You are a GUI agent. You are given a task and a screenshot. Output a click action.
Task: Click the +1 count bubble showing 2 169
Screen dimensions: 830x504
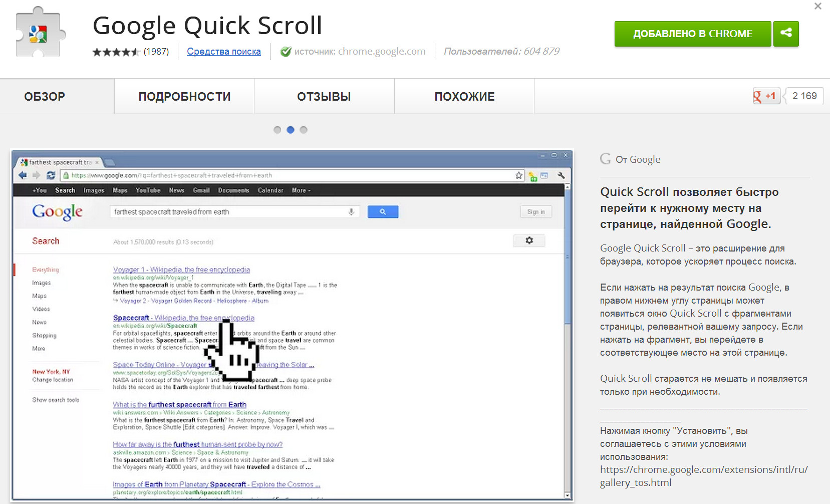coord(804,96)
